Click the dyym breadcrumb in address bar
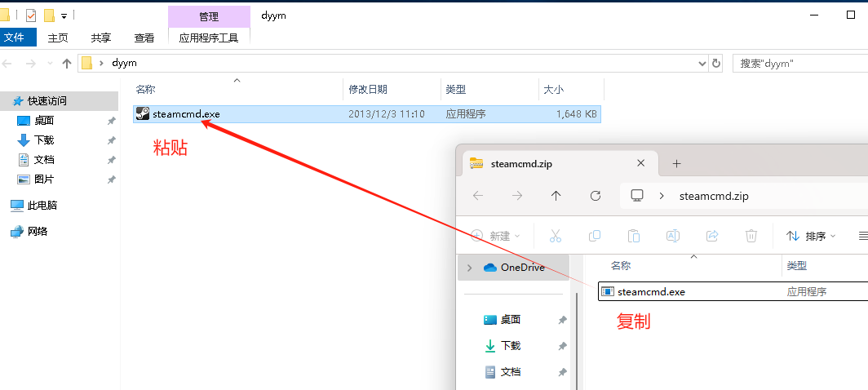The image size is (868, 390). click(x=124, y=63)
